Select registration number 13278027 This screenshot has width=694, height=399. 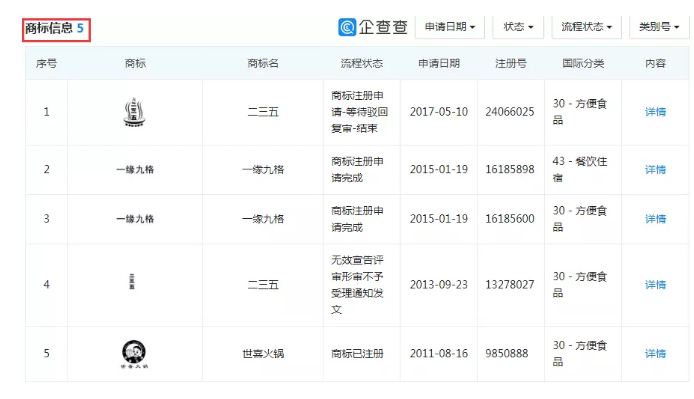tap(510, 284)
